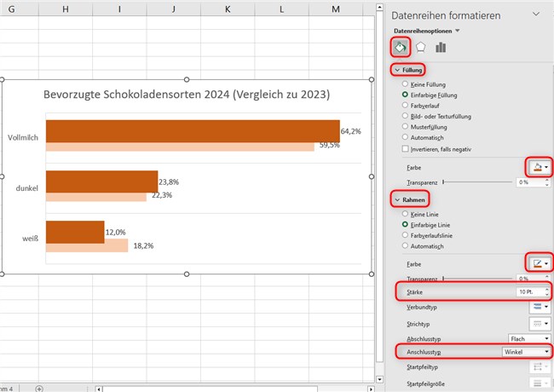Enable the Invertieren, falls negativ checkbox
Image resolution: width=554 pixels, height=392 pixels.
coord(406,148)
